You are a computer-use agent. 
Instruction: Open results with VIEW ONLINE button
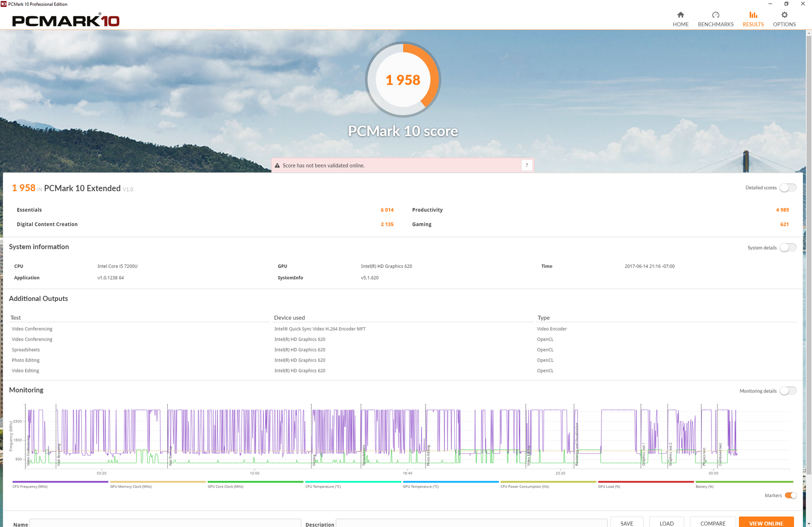coord(766,523)
